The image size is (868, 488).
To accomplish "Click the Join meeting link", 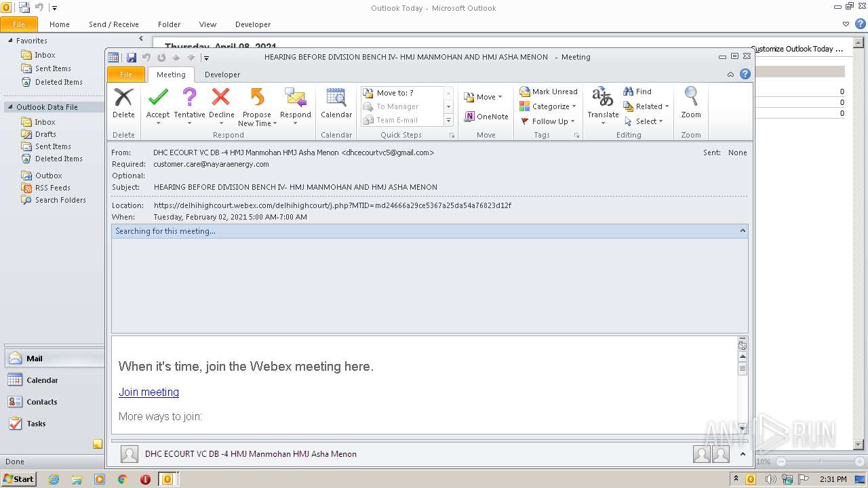I will point(149,392).
